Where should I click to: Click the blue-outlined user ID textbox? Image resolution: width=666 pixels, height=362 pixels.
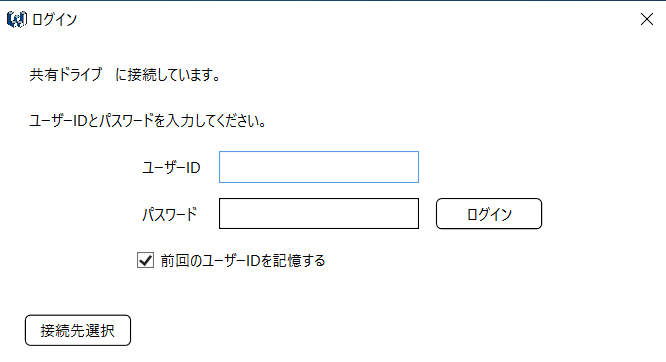click(319, 167)
